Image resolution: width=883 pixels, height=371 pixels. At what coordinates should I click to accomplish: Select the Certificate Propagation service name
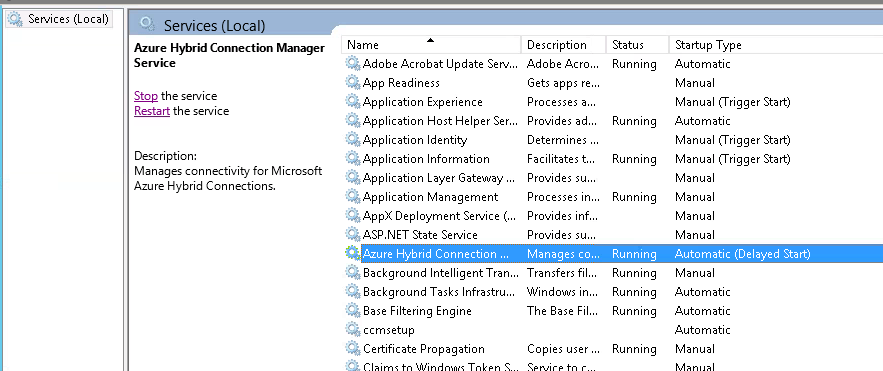point(423,349)
